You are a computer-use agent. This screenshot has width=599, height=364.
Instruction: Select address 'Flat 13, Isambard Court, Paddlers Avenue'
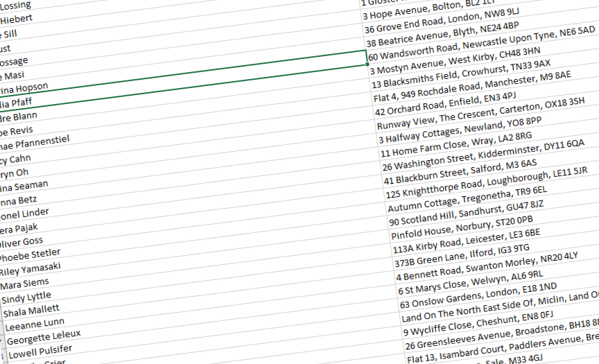point(503,349)
